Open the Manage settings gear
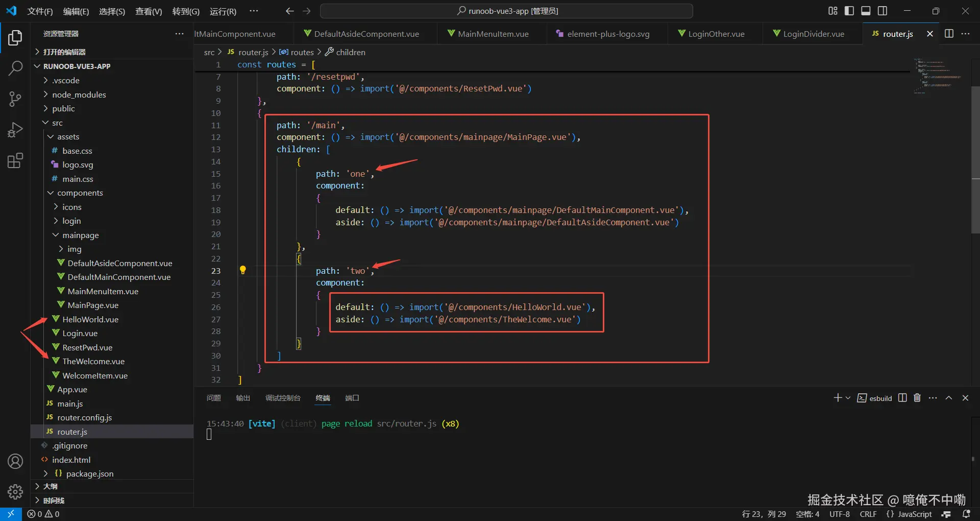The width and height of the screenshot is (980, 521). click(x=15, y=491)
